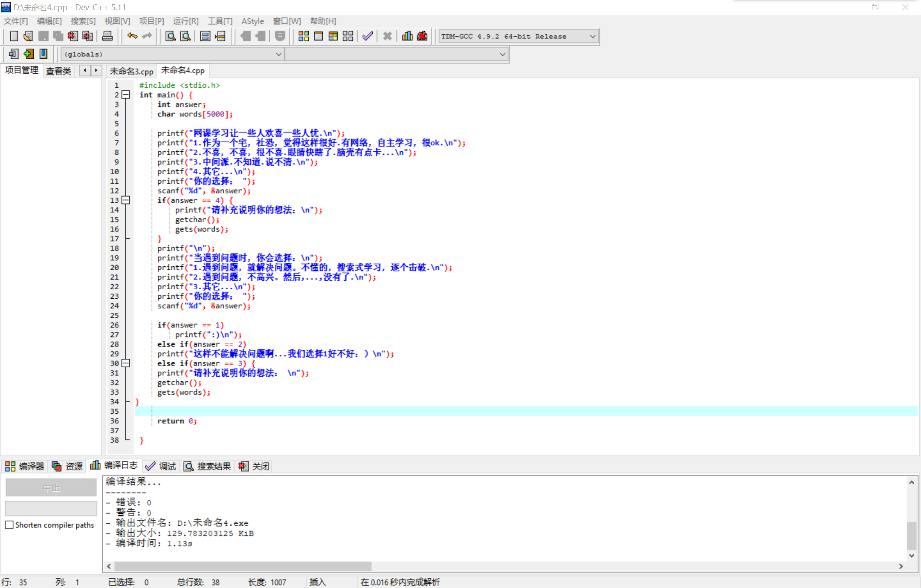Click the compile log horizontal scrollbar
This screenshot has height=588, width=921.
243,566
